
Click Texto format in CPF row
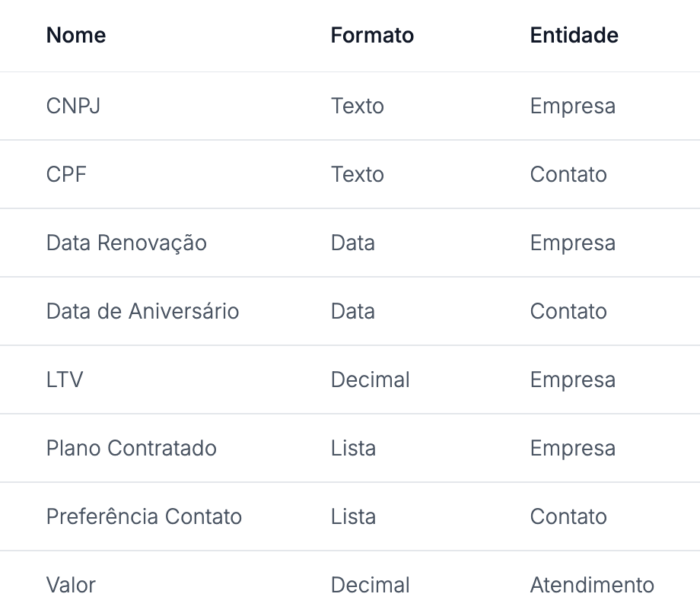(x=357, y=174)
